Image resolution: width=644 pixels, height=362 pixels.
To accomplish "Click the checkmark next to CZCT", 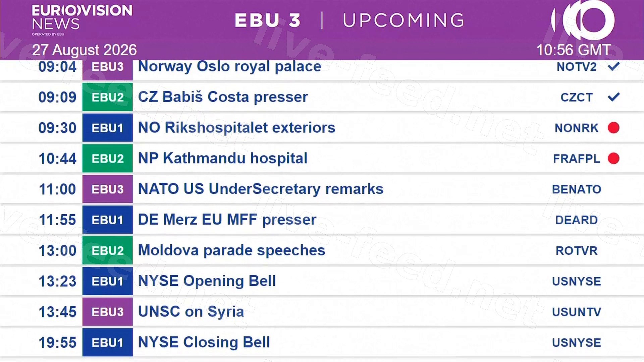I will (x=613, y=97).
